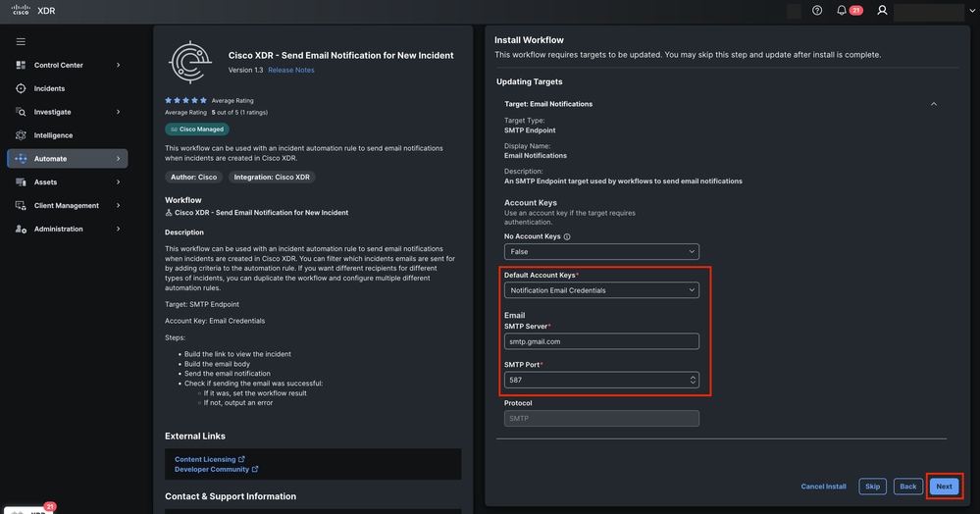Expand the Administration submenu chevron

118,229
